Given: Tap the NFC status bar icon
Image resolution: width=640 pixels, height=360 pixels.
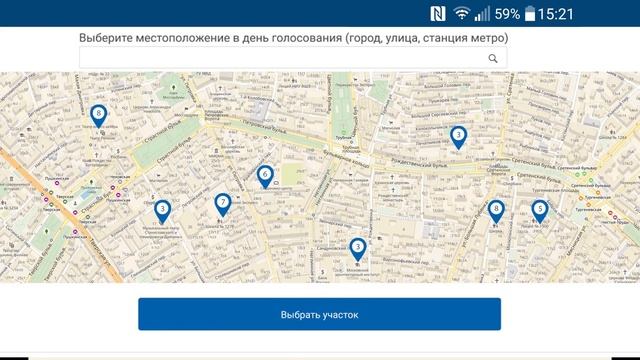Looking at the screenshot, I should [438, 14].
